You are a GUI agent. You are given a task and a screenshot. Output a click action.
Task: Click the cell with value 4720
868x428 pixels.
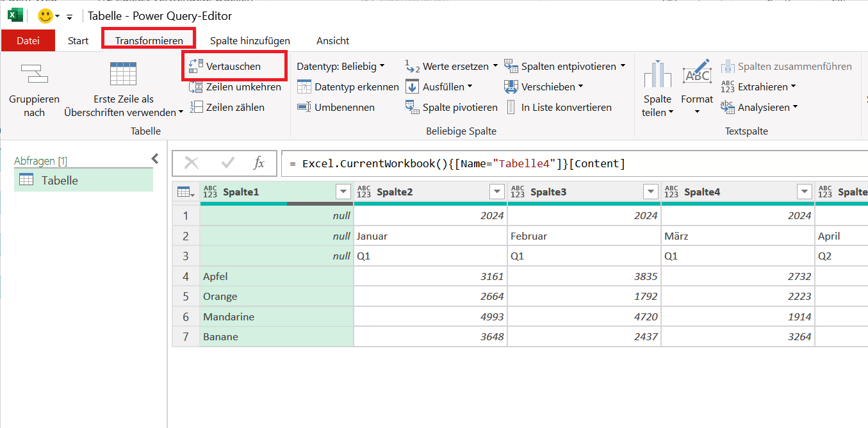[x=584, y=317]
